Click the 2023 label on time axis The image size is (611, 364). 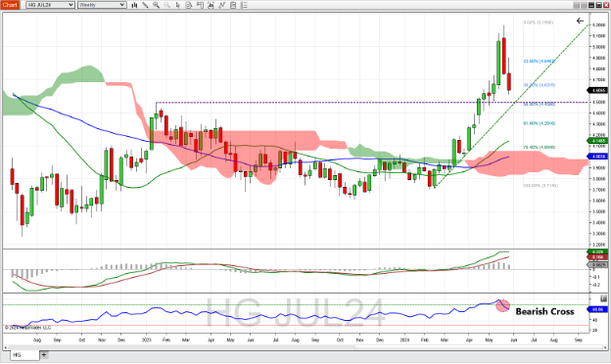click(146, 340)
